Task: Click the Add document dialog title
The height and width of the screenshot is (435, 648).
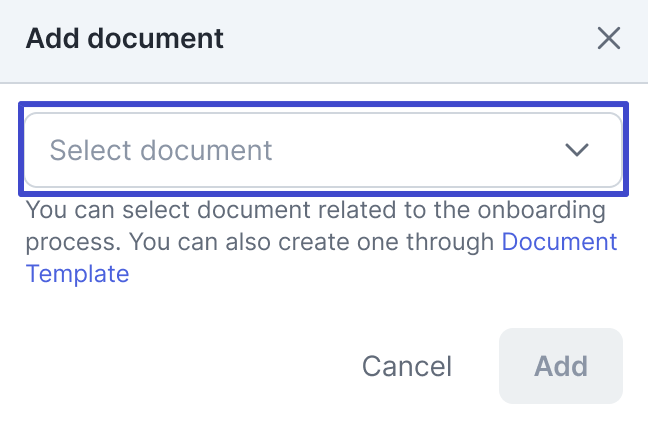Action: click(124, 39)
